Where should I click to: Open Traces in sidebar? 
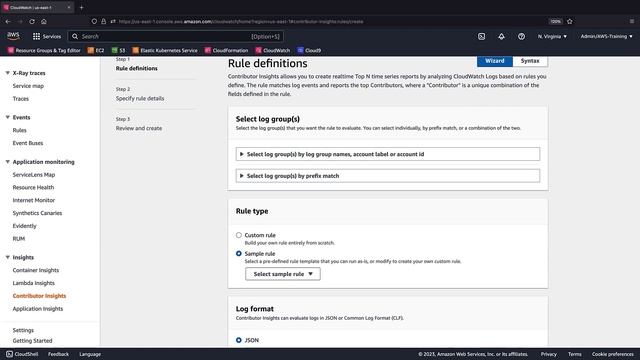(21, 99)
